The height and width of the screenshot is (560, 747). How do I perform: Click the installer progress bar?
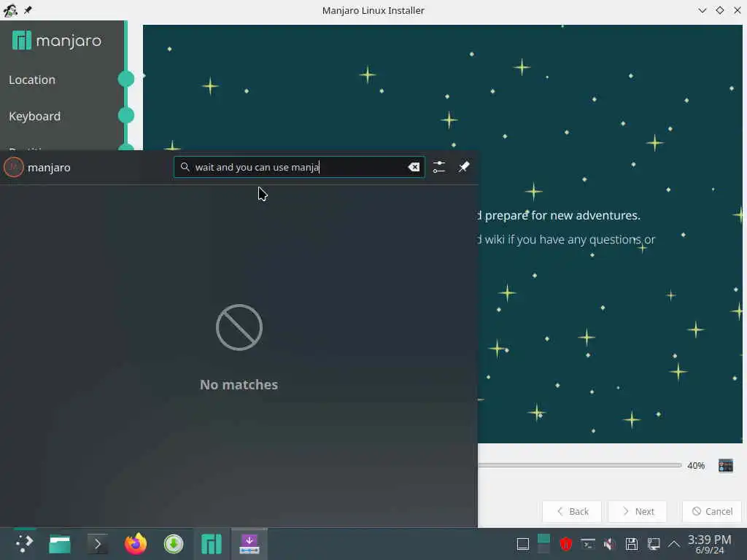pos(580,465)
